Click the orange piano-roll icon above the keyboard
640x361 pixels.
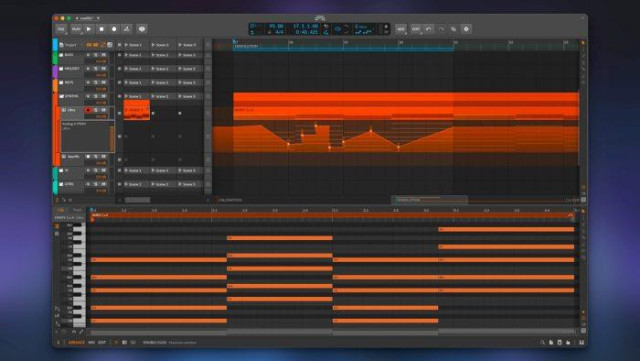point(57,226)
